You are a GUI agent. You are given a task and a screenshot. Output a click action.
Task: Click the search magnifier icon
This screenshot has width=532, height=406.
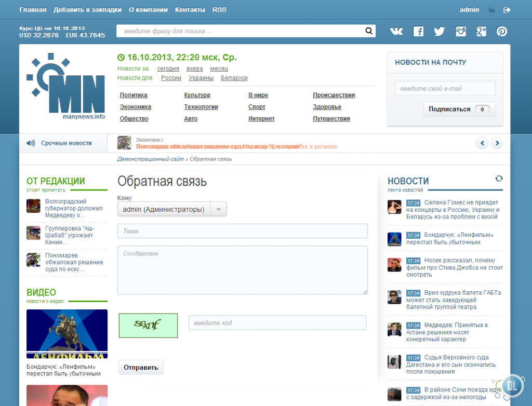pos(369,31)
